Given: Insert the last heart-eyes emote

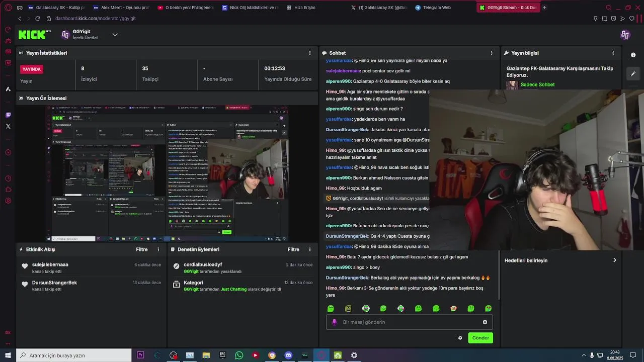Looking at the screenshot, I should click(488, 308).
